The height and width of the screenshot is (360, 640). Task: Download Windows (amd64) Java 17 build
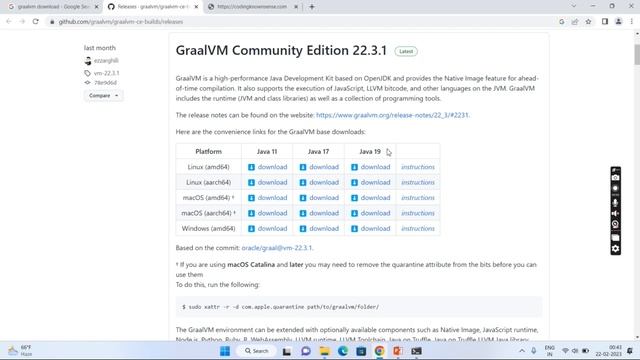click(319, 229)
